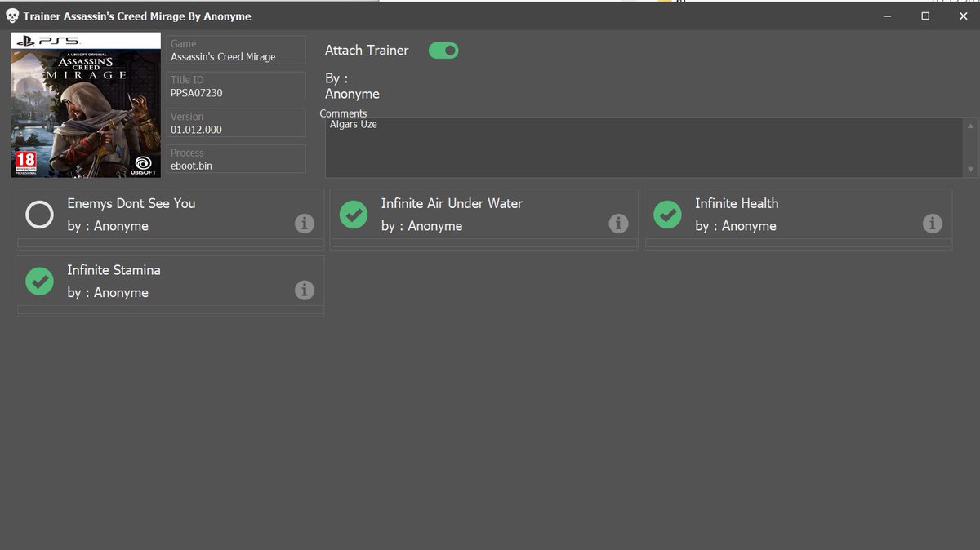Click 'Aigars Uze' comment text
Screen dimensions: 980x550
point(353,125)
